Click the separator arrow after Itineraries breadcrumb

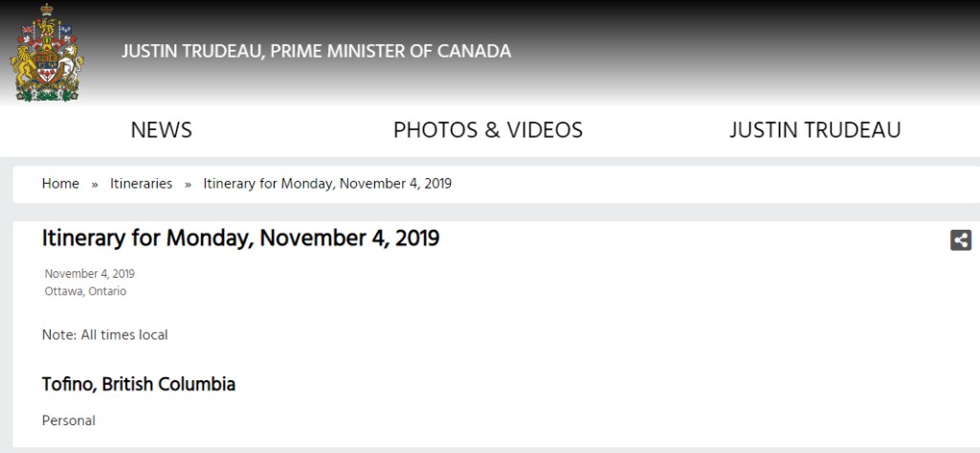(188, 185)
